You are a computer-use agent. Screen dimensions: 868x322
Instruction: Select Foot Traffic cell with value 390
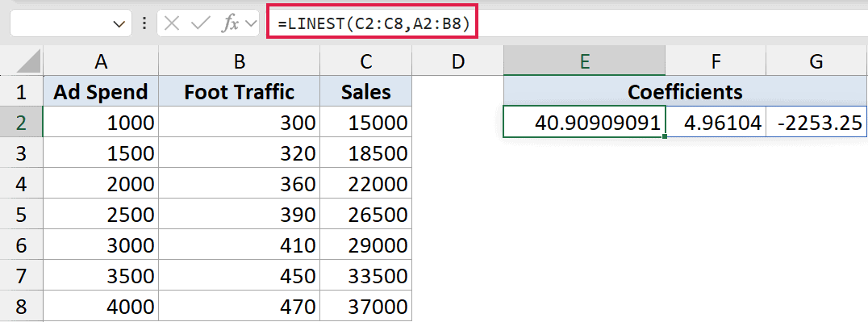[x=239, y=214]
